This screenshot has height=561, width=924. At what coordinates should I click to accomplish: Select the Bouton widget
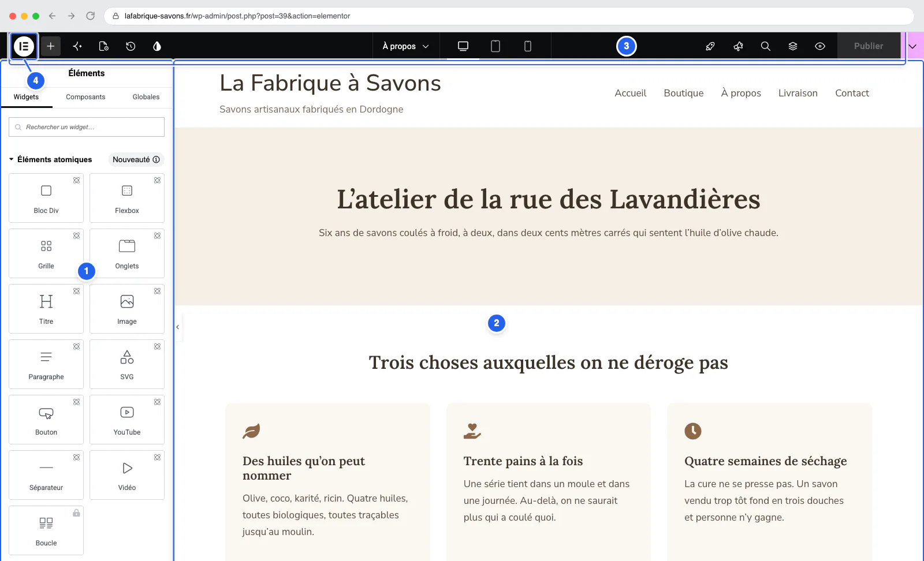46,420
